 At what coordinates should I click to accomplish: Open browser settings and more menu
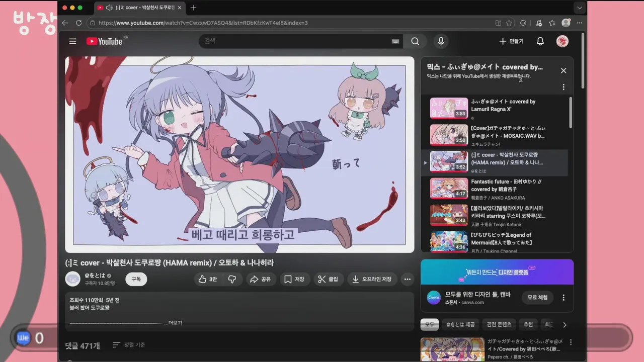click(x=580, y=23)
